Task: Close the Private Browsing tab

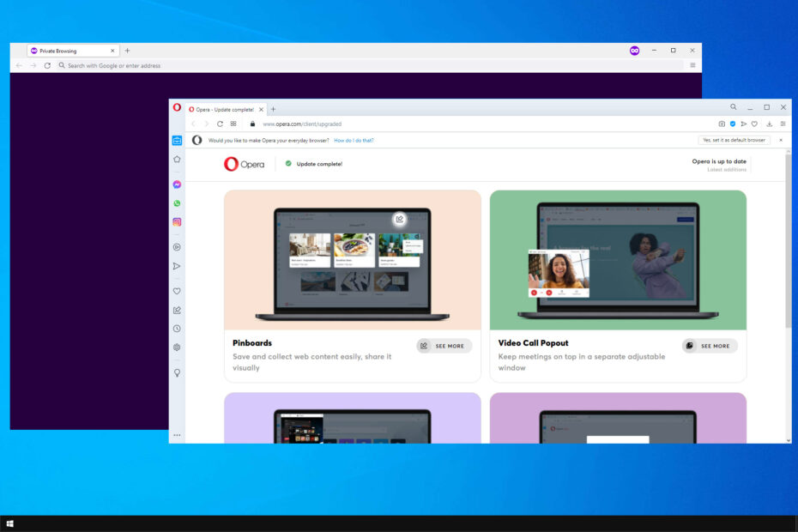Action: click(112, 51)
